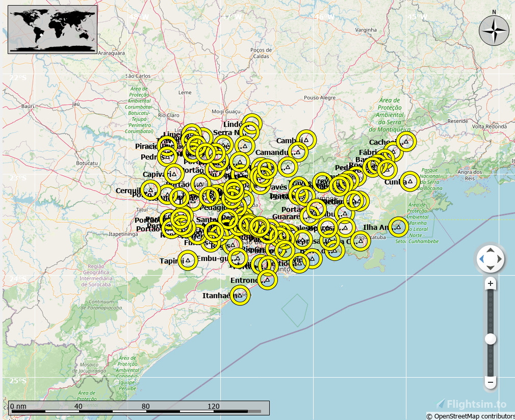515x420 pixels.
Task: Click the zoom slider handle
Action: click(491, 339)
